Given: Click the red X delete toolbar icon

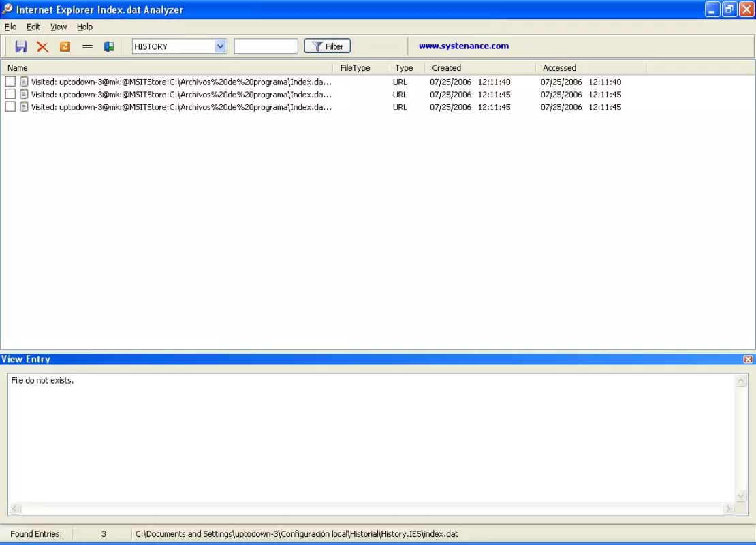Looking at the screenshot, I should (x=42, y=47).
